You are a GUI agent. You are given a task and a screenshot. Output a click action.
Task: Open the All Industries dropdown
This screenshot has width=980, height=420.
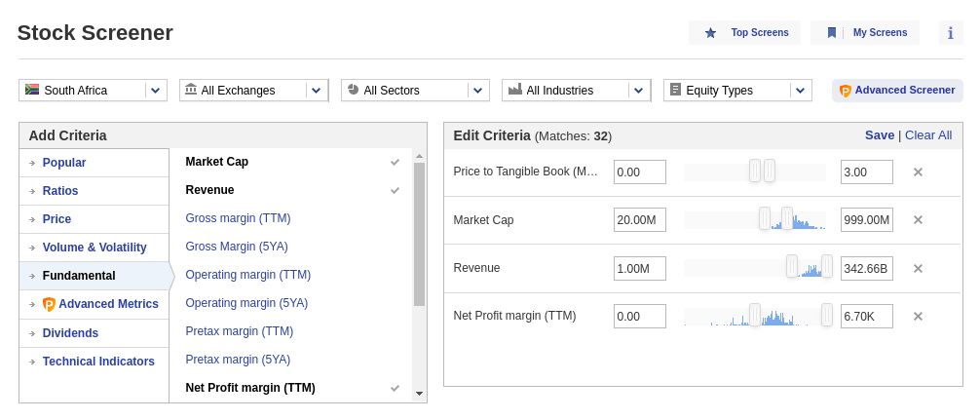577,90
